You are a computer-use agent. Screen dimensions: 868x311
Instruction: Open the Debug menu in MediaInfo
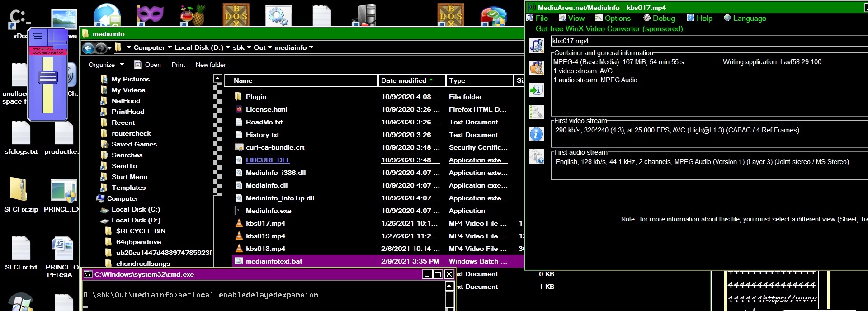659,18
